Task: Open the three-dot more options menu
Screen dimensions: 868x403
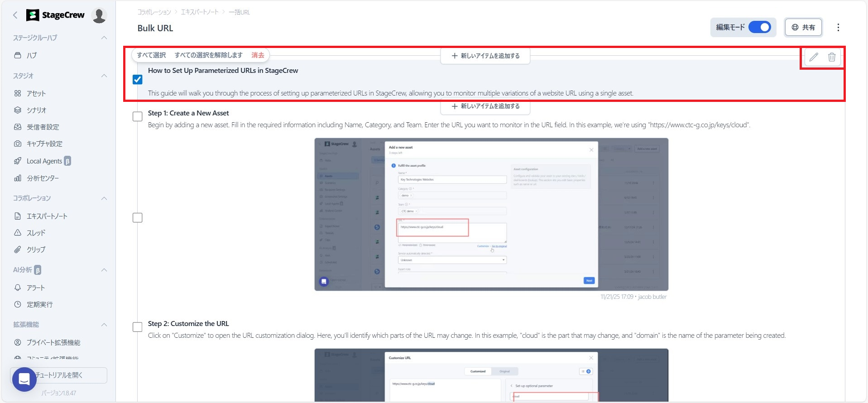Action: point(838,27)
